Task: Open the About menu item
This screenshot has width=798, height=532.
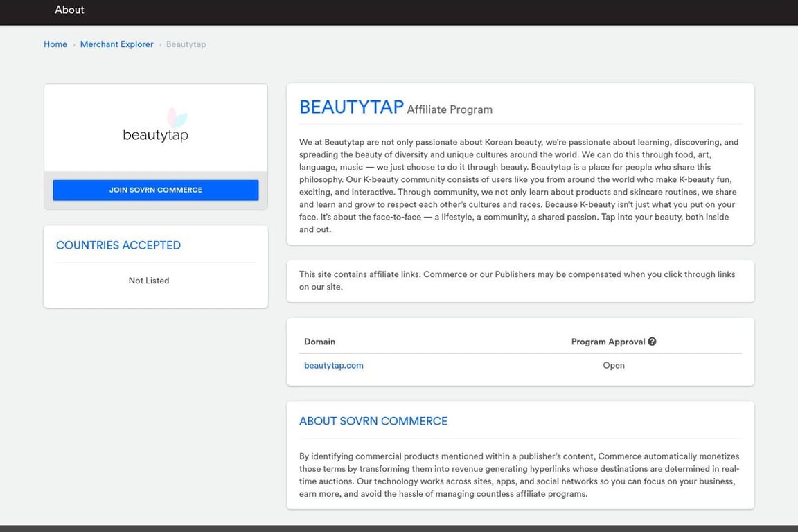Action: [69, 10]
